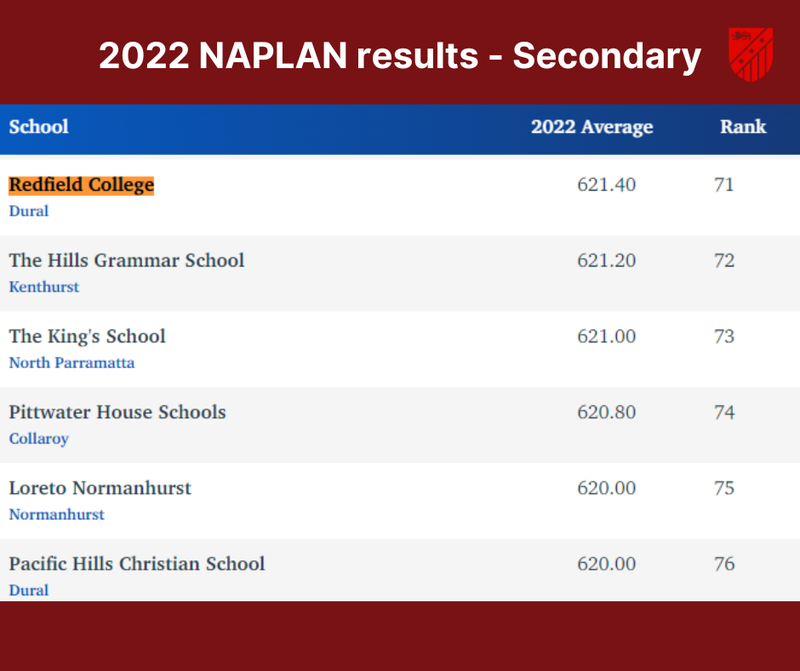The image size is (800, 671).
Task: Open Pittwater House Schools entry
Action: click(x=117, y=412)
